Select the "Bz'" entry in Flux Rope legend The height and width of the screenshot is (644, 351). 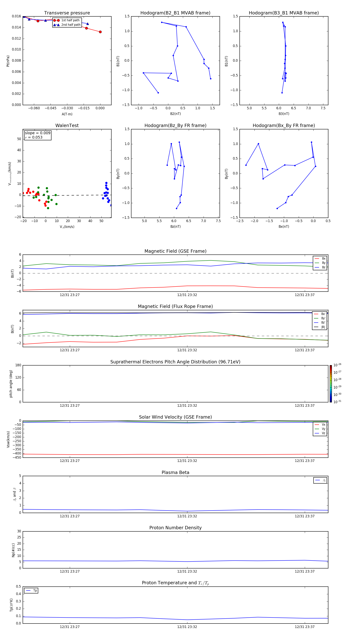[320, 323]
